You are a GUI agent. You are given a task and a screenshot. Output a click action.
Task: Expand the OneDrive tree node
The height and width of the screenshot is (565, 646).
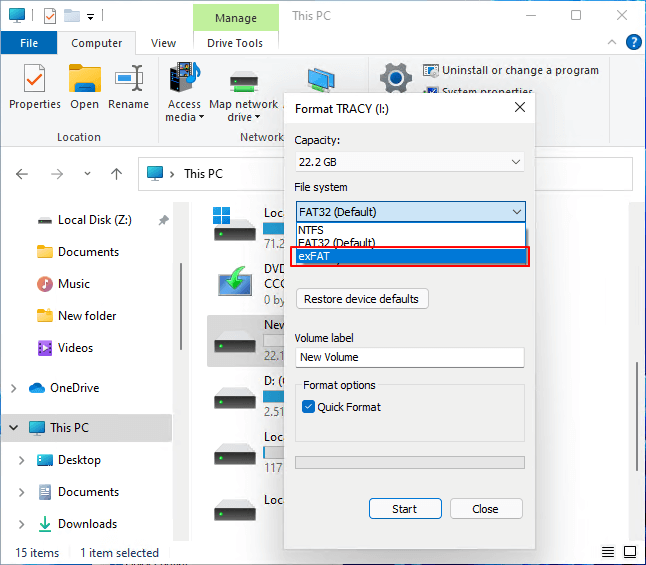[13, 388]
